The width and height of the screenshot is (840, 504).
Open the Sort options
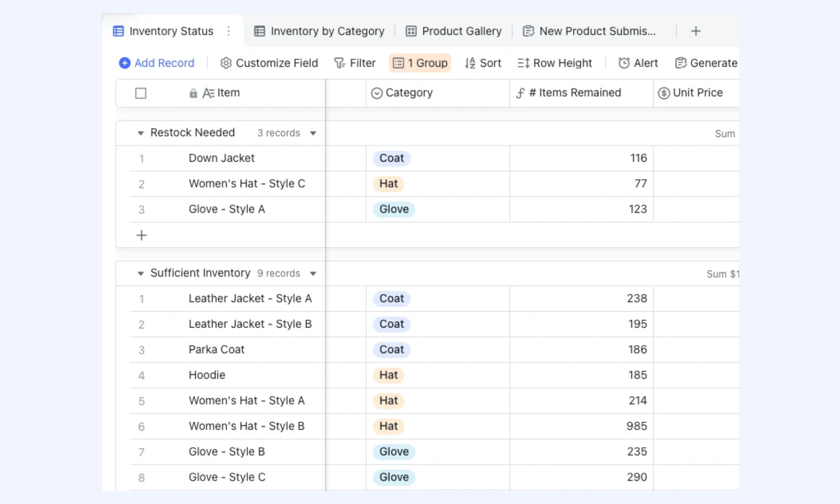[x=483, y=63]
